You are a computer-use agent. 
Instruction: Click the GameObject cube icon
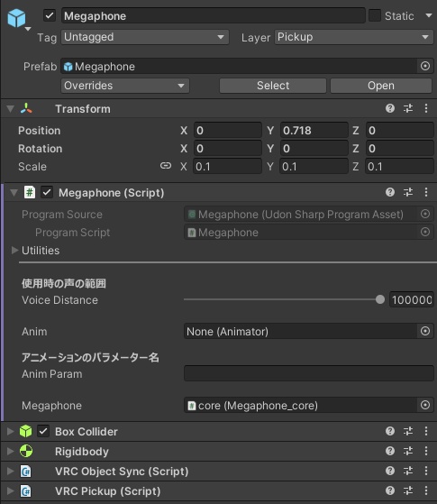click(x=16, y=18)
